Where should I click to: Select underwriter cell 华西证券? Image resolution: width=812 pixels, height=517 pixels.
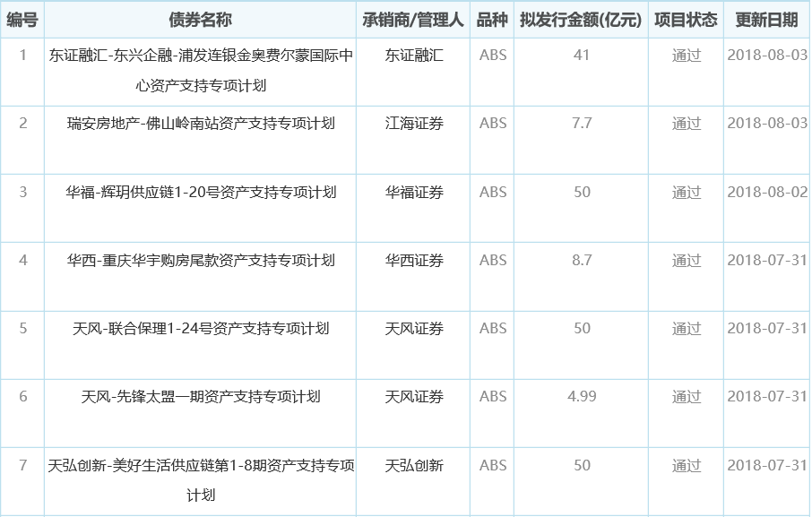tap(414, 261)
